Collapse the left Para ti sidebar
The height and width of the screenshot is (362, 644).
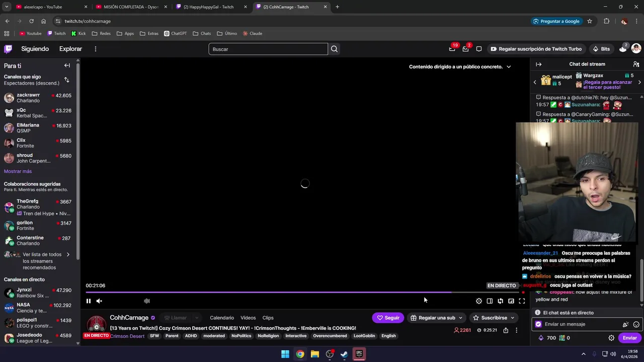67,65
